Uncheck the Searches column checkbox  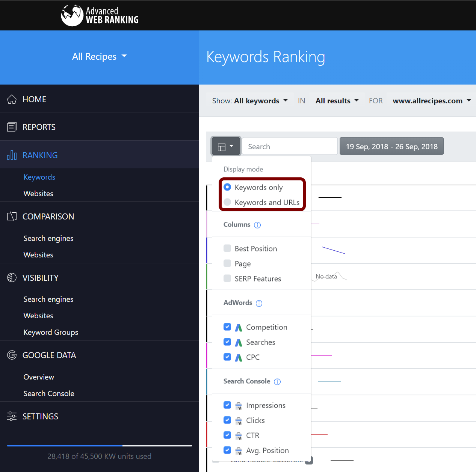click(227, 342)
